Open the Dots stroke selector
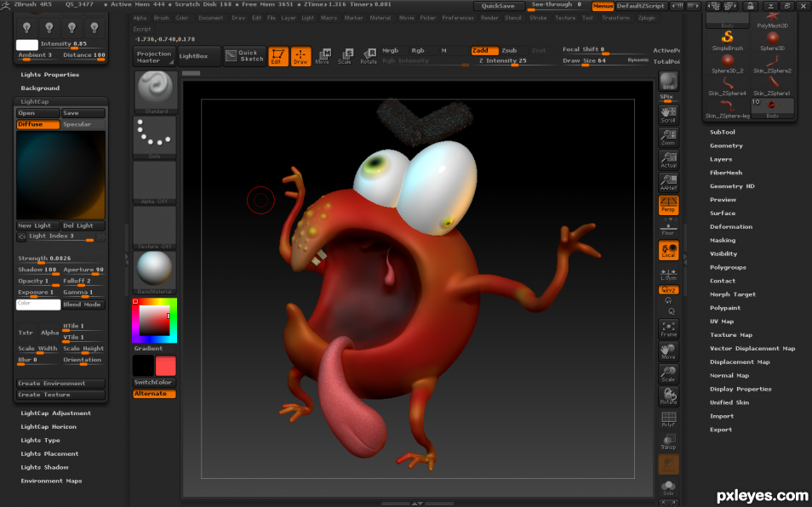Screen dimensions: 812x507 tap(155, 137)
